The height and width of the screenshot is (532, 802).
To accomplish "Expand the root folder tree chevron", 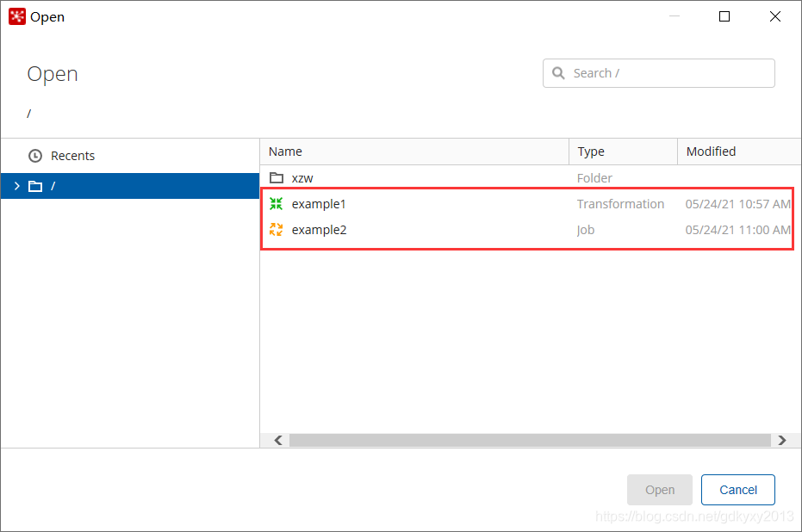I will pos(17,186).
